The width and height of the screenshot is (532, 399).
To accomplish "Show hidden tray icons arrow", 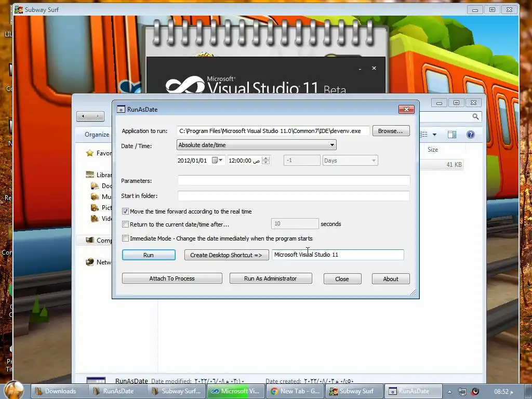I will pos(449,392).
